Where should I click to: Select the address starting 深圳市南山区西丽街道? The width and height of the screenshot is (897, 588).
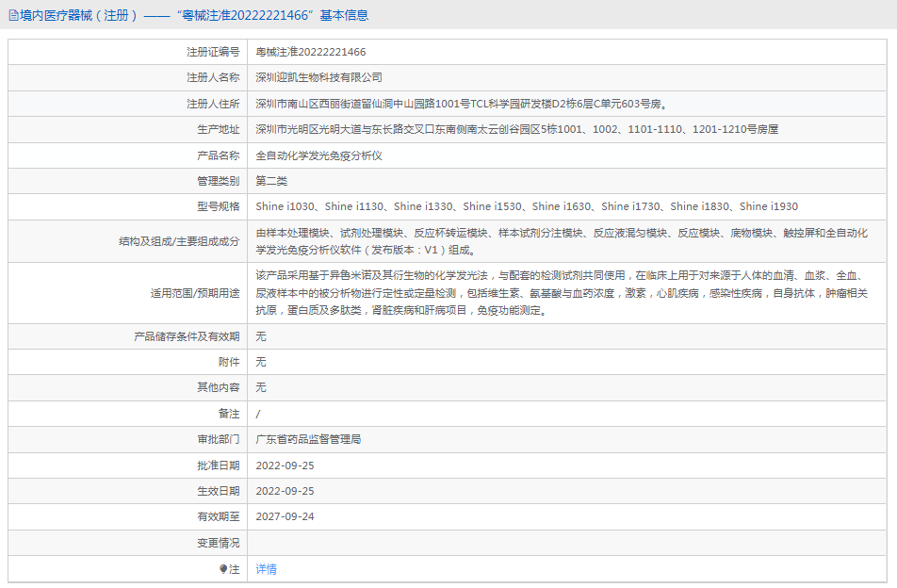462,104
